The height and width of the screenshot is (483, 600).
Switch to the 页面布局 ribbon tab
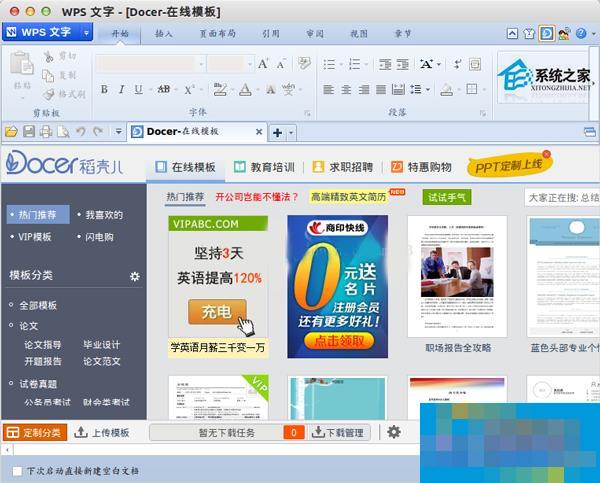(x=217, y=34)
